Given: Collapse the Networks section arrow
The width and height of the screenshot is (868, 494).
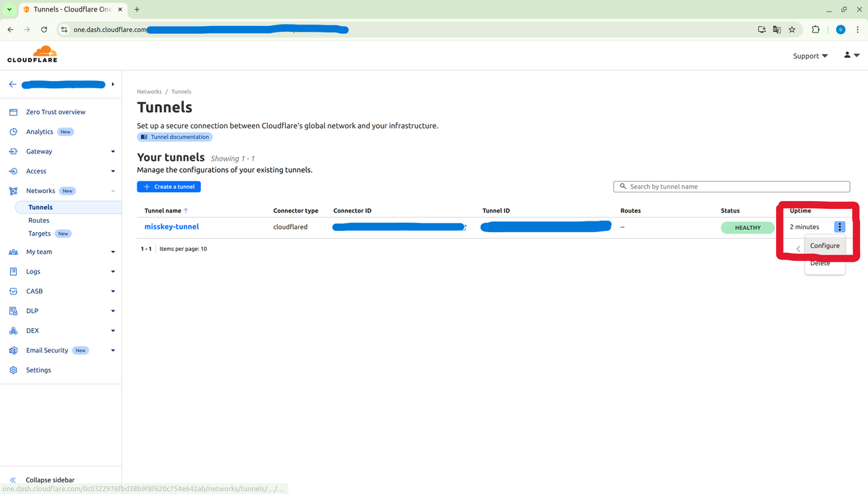Looking at the screenshot, I should [x=113, y=191].
